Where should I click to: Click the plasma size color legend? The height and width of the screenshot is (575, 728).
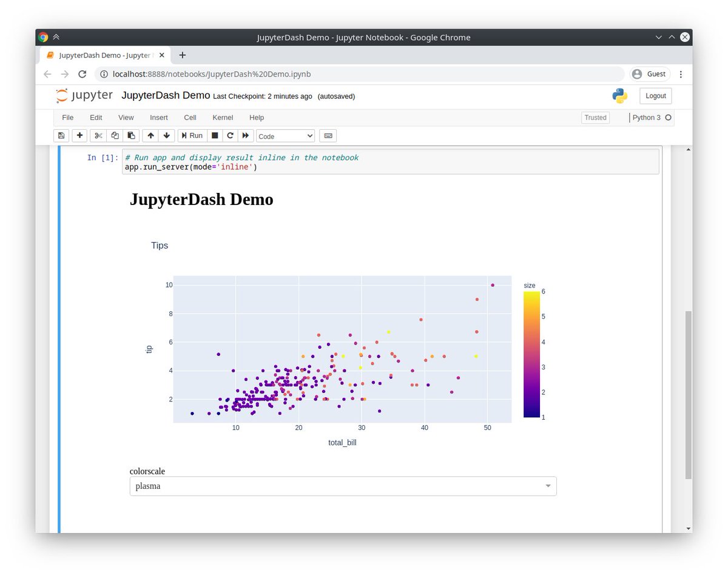tap(532, 354)
